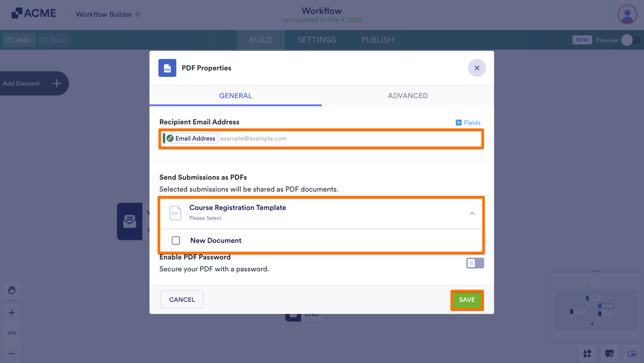Insert form fields via Fields link
The image size is (644, 363).
(x=468, y=123)
